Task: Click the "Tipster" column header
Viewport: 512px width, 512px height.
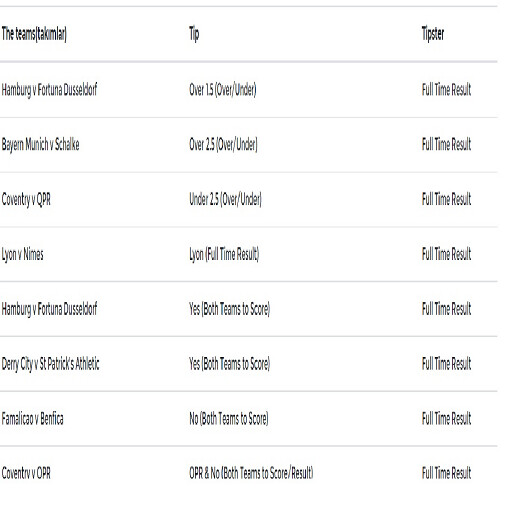Action: (x=433, y=34)
